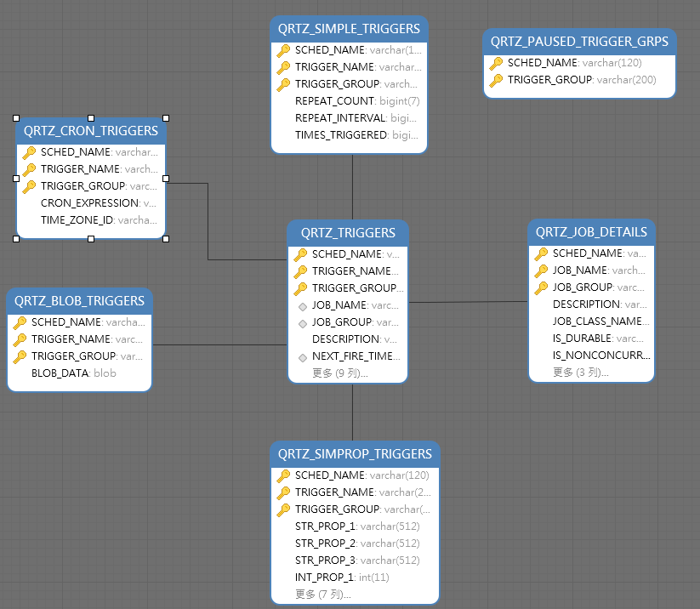This screenshot has height=609, width=700.
Task: Select STR_PROP_1 column in QRTZ_SIMPROP_TRIGGERS
Action: coord(357,526)
